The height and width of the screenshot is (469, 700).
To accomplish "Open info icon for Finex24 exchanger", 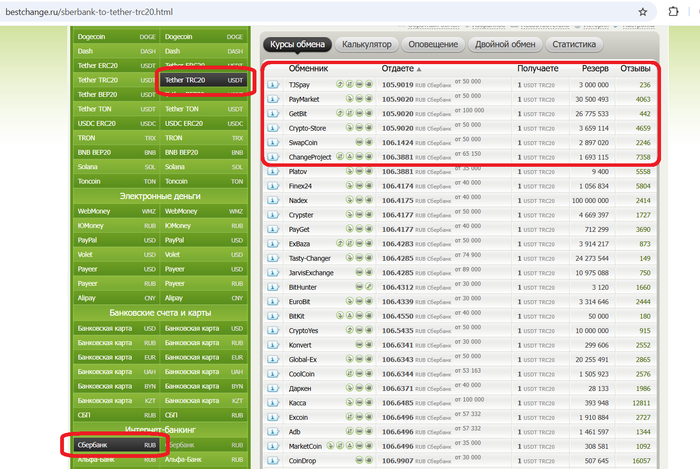I will click(273, 186).
